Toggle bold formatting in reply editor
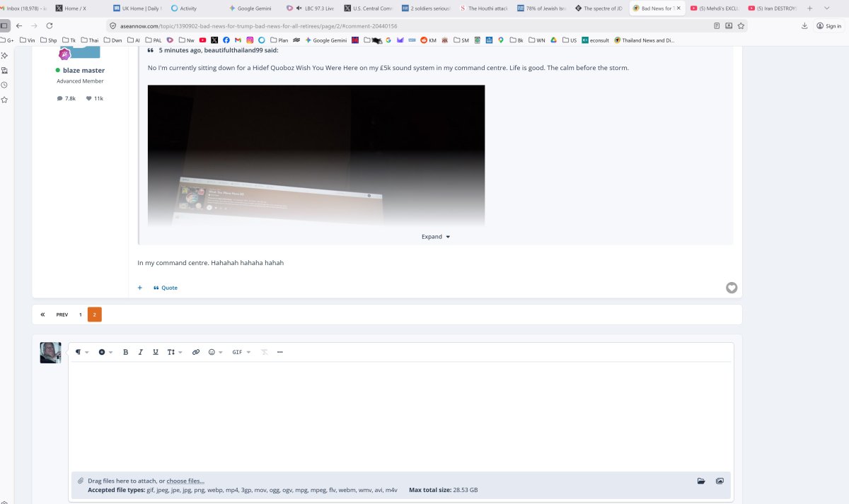The width and height of the screenshot is (849, 504). click(126, 352)
